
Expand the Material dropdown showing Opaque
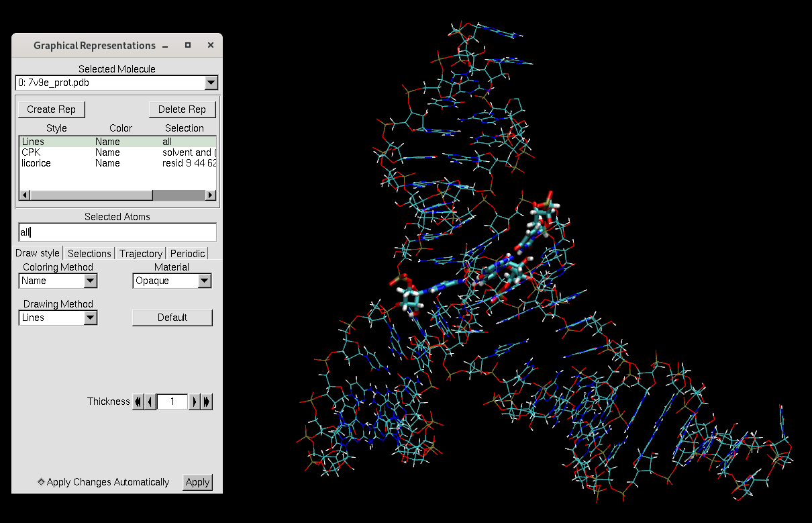205,281
